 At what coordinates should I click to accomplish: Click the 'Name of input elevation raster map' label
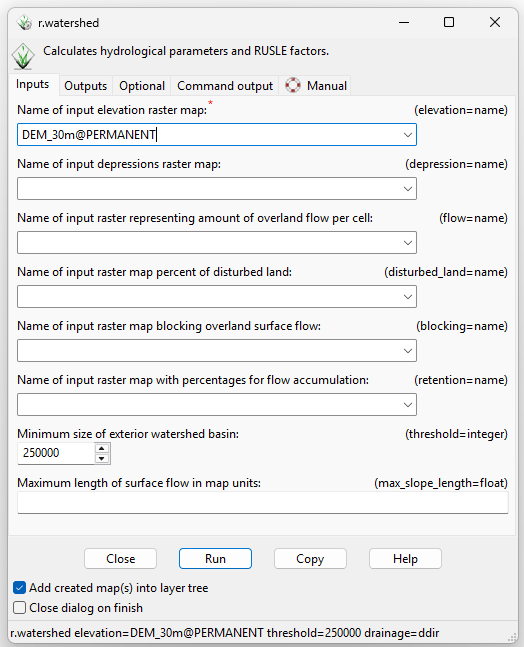pyautogui.click(x=112, y=110)
